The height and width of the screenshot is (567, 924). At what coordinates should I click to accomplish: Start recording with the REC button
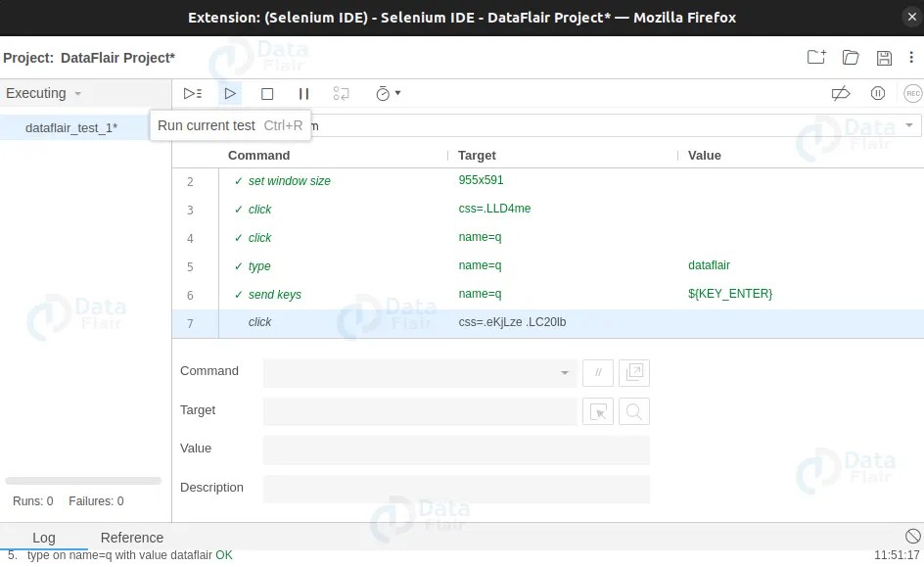coord(911,93)
